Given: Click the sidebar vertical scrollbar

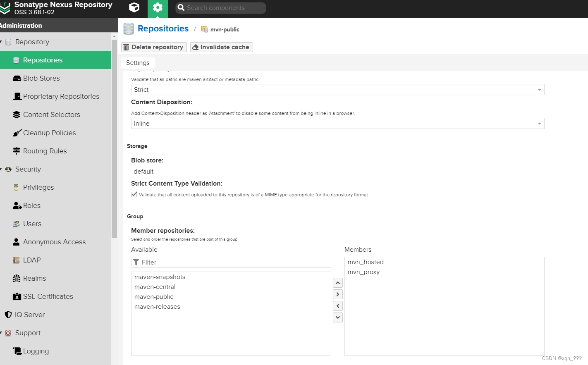Looking at the screenshot, I should 114,138.
